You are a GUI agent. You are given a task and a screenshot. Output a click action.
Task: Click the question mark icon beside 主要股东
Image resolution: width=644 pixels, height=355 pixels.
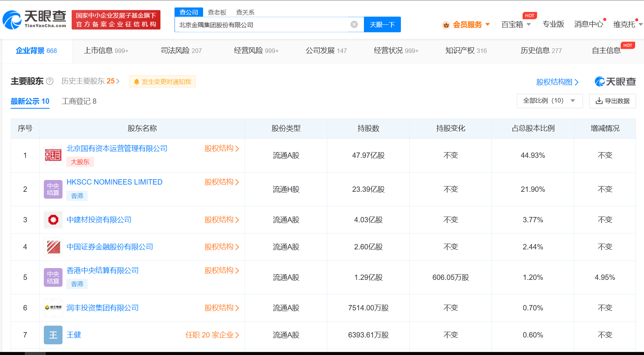coord(50,81)
